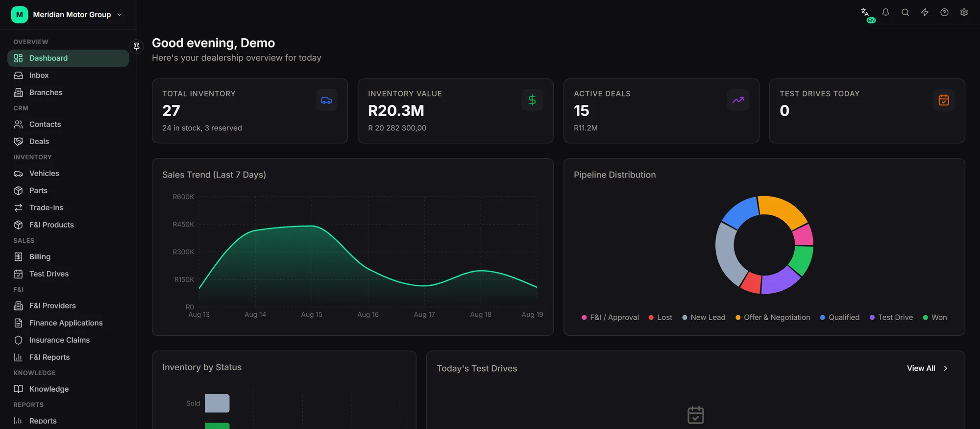Toggle Won legend entry
The width and height of the screenshot is (980, 429).
pyautogui.click(x=935, y=317)
